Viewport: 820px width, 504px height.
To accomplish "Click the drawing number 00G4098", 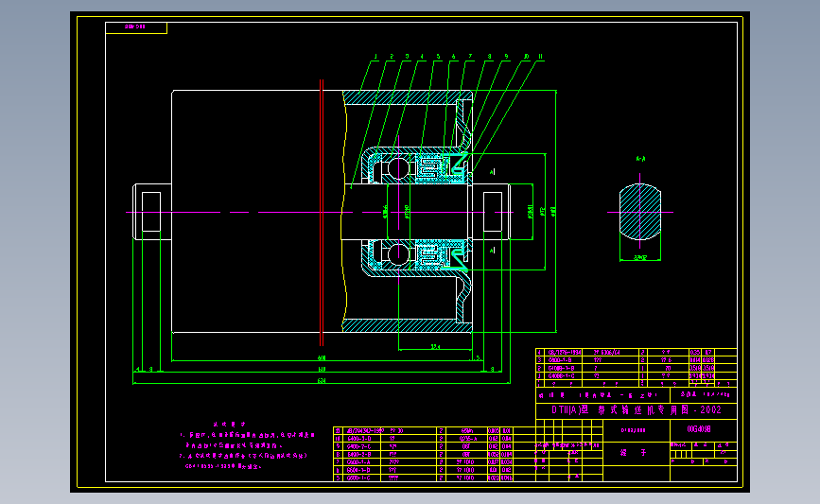I will [x=699, y=429].
